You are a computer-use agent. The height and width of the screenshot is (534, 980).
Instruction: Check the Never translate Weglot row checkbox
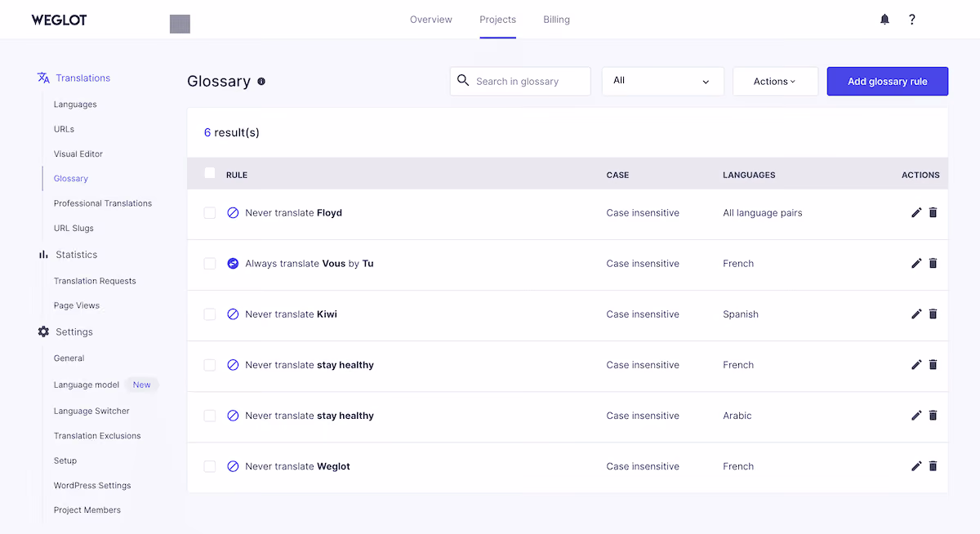click(x=210, y=466)
